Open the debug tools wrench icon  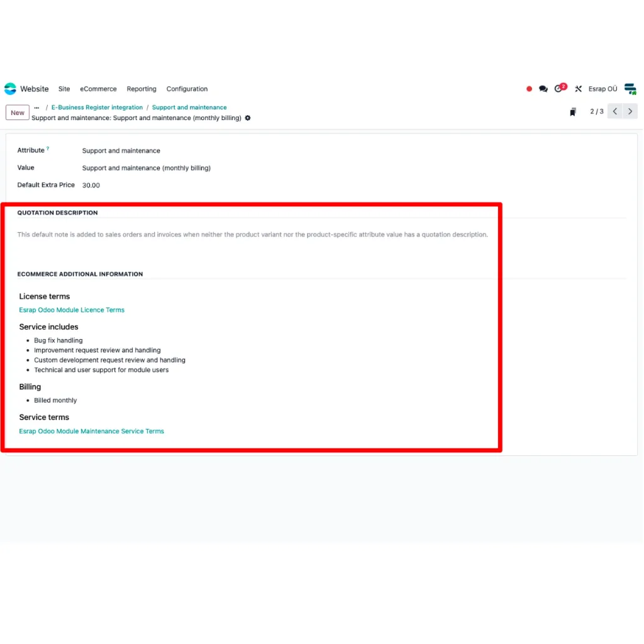[579, 89]
